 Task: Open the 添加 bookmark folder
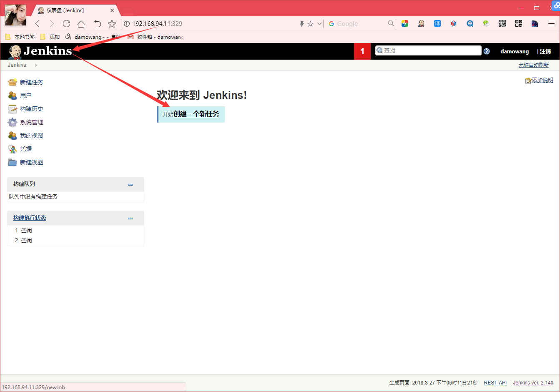pyautogui.click(x=50, y=37)
